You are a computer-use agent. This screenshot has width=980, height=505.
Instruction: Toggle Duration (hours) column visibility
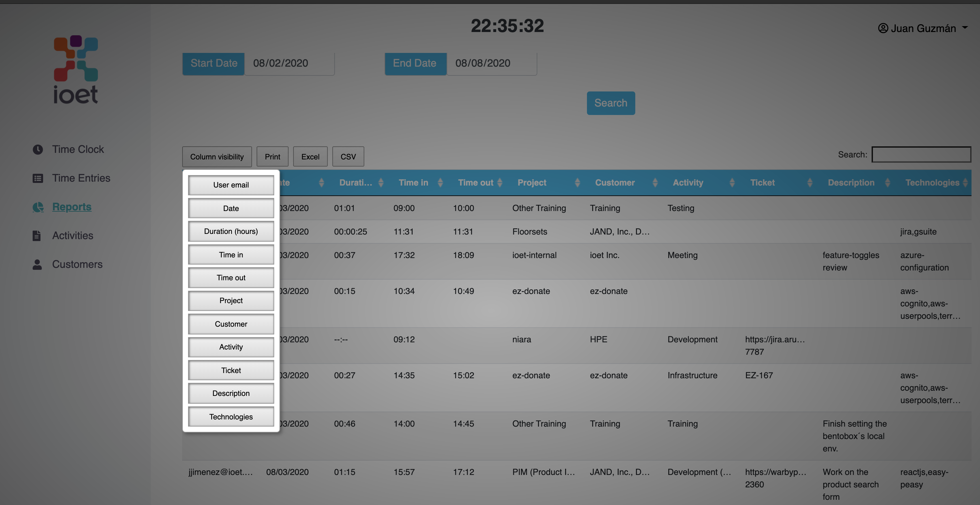(230, 231)
